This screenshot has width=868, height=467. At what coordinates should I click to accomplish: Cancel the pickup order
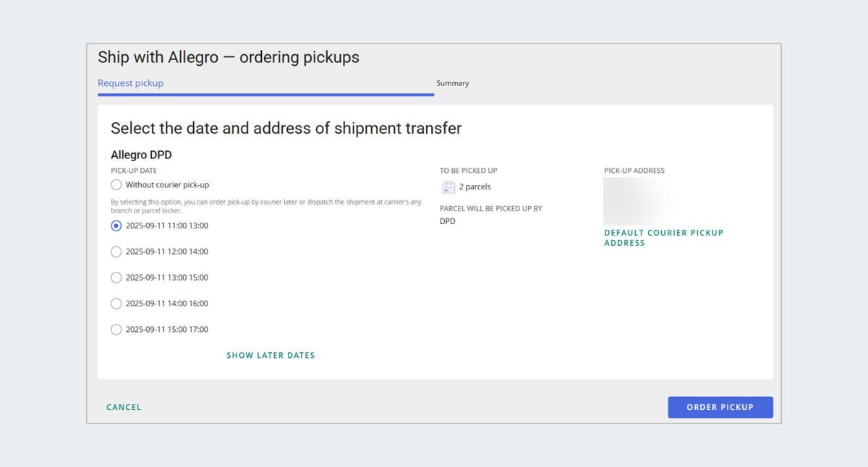[124, 407]
